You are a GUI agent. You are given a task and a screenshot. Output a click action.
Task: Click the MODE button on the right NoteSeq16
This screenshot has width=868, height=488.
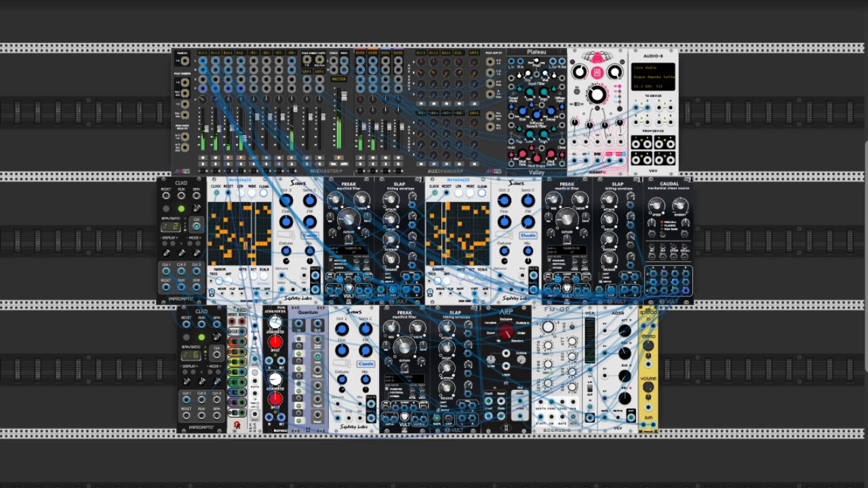(470, 193)
